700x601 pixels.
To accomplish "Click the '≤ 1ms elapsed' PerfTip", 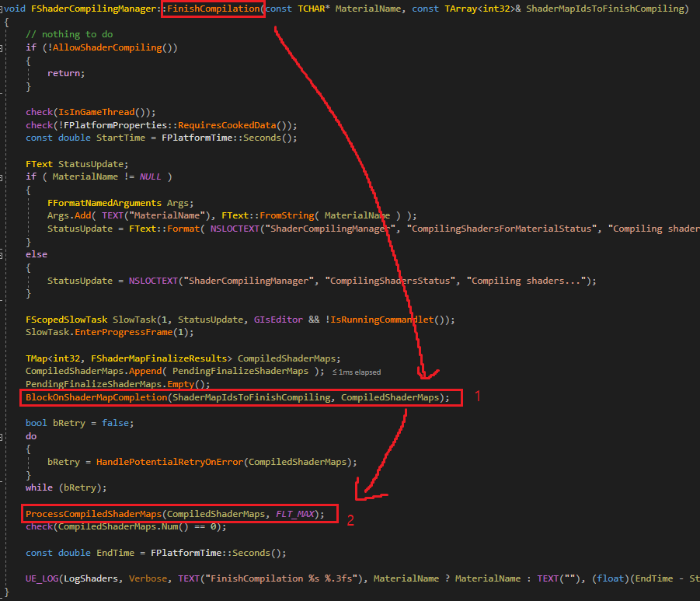I will (357, 372).
